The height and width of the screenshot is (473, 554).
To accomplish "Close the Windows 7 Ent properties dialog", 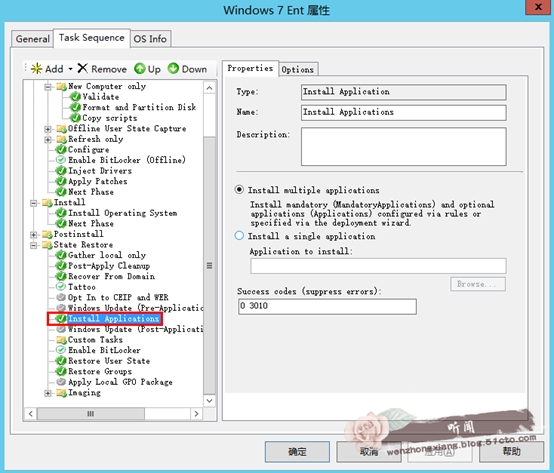I will [538, 7].
